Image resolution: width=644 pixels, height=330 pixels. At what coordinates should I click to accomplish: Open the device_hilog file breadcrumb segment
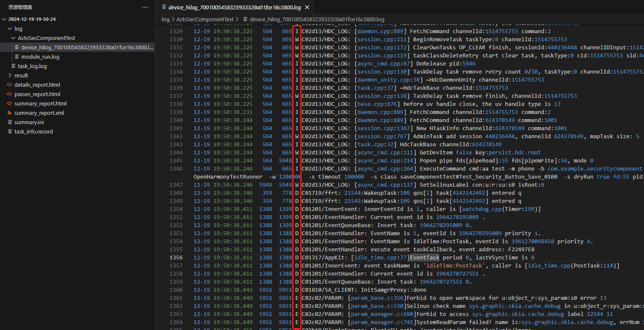click(x=317, y=19)
